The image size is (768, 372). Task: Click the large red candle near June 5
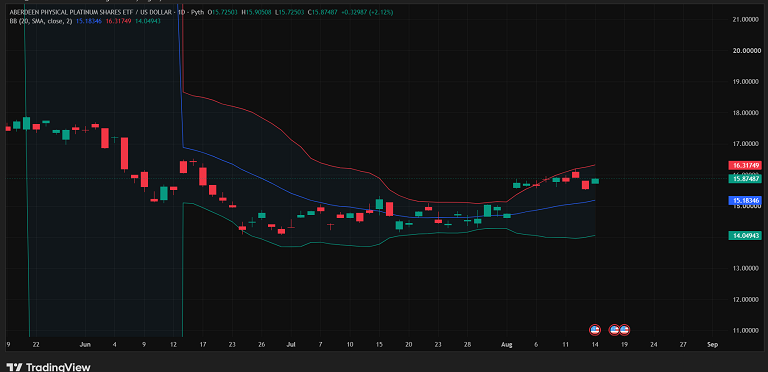(124, 154)
